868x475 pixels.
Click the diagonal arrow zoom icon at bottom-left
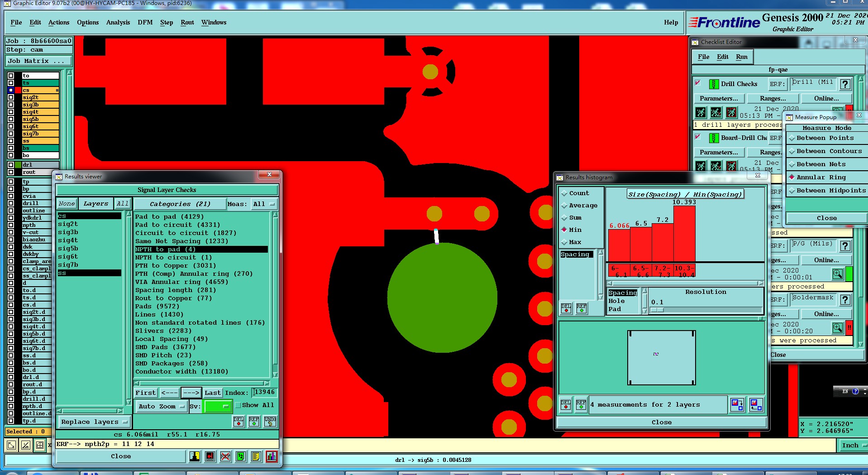pyautogui.click(x=11, y=445)
